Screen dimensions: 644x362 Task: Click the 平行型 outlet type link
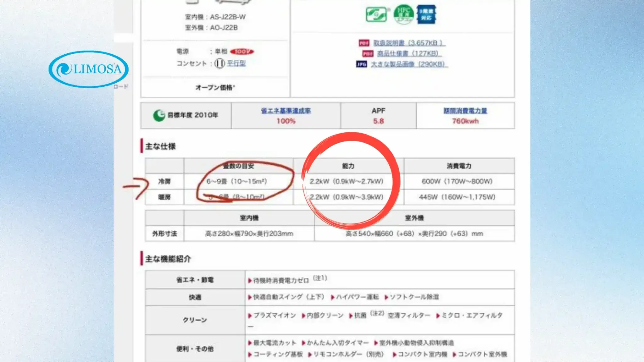tap(236, 63)
